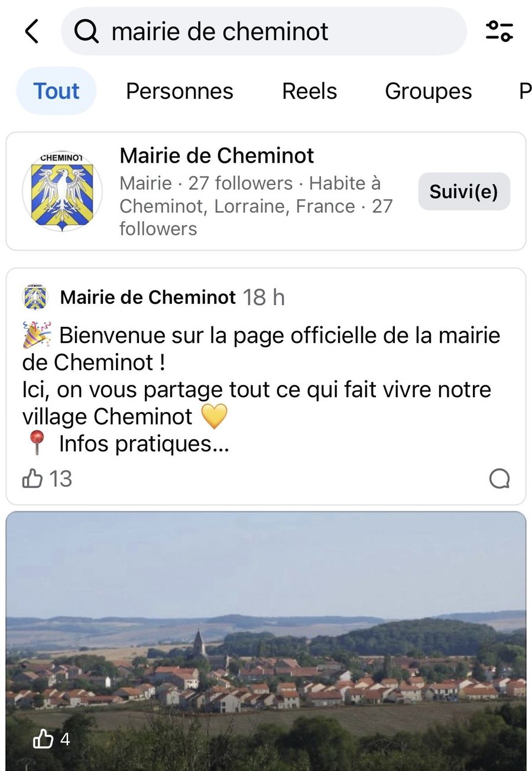The width and height of the screenshot is (532, 771).
Task: Toggle the Suivi(e) follow button
Action: coord(464,192)
